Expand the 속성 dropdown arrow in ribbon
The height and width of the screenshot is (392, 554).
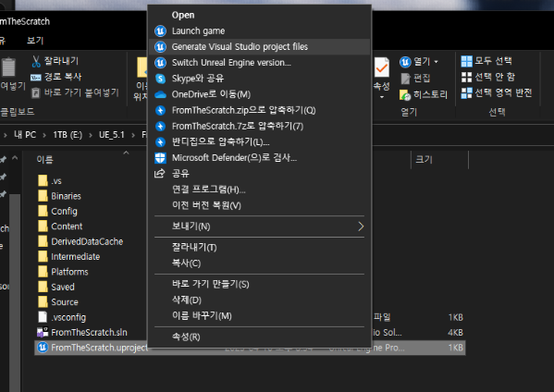tap(382, 97)
